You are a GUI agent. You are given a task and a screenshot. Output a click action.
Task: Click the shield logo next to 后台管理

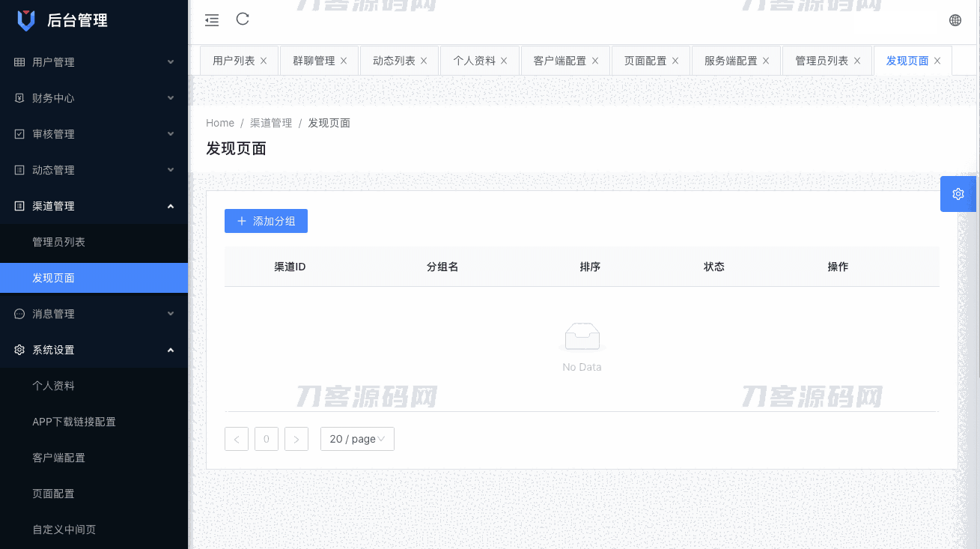point(26,19)
